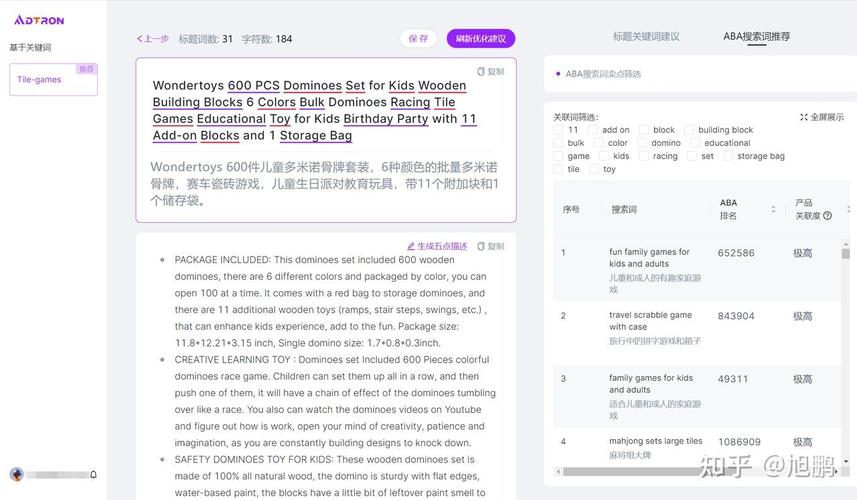Viewport: 857px width, 500px height.
Task: Show product relevance help tooltip
Action: pyautogui.click(x=827, y=216)
